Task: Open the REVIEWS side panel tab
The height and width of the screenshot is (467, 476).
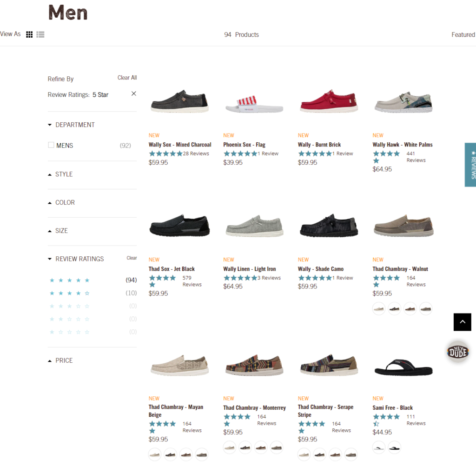Action: tap(470, 165)
